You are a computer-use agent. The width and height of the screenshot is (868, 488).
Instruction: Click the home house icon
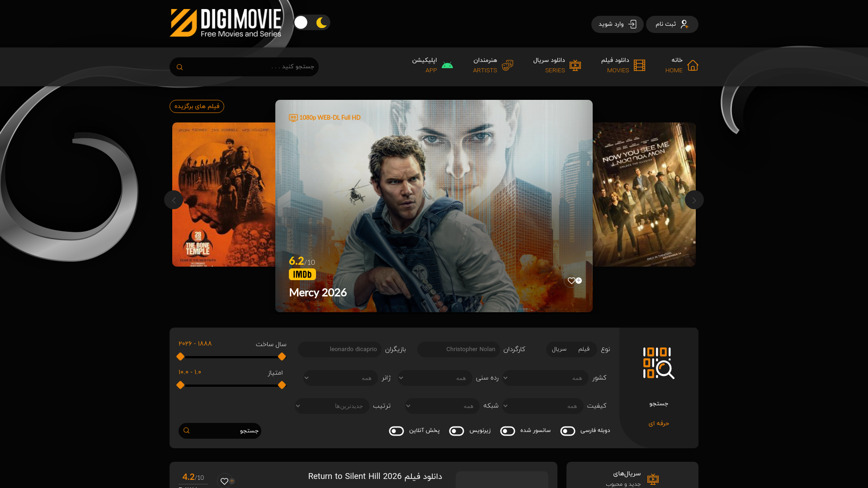(693, 66)
